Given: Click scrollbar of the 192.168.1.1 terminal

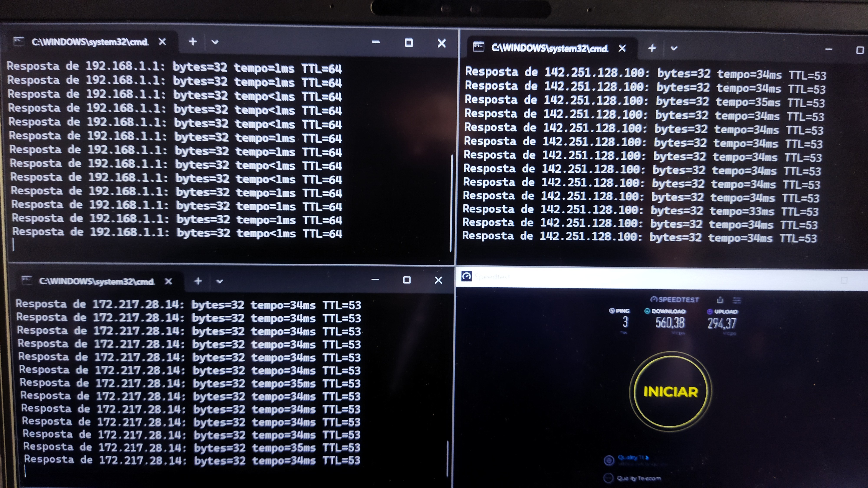Looking at the screenshot, I should click(x=451, y=202).
